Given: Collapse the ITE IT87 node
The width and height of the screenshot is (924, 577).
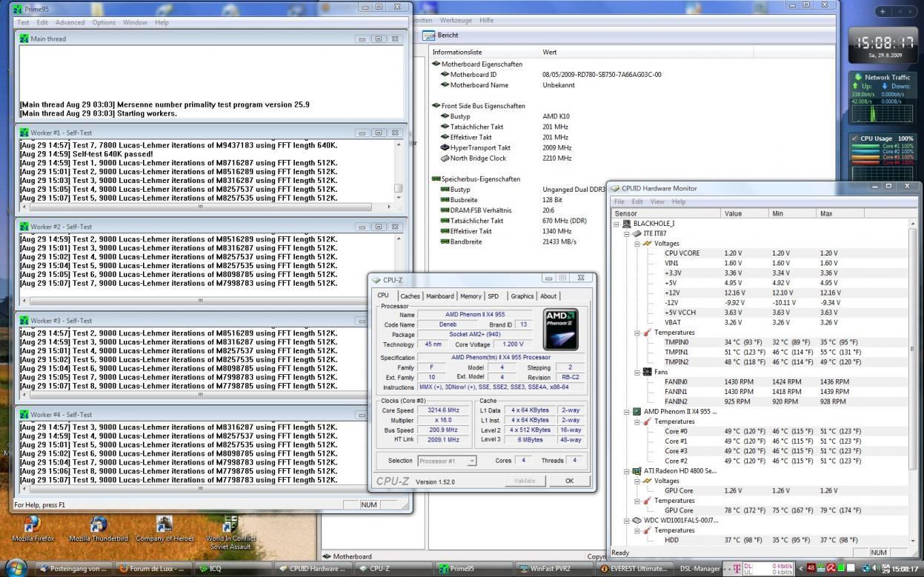Looking at the screenshot, I should [626, 233].
